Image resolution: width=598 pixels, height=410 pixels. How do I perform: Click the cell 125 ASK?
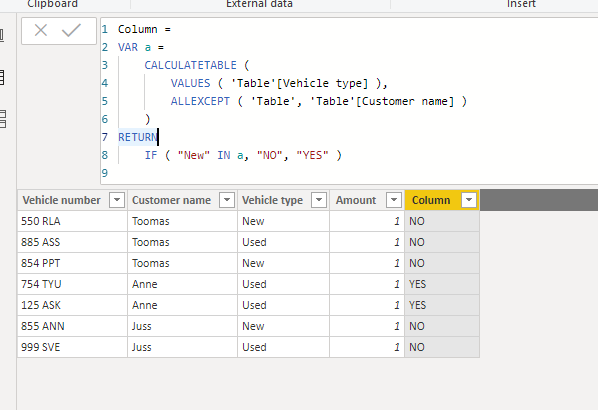72,305
